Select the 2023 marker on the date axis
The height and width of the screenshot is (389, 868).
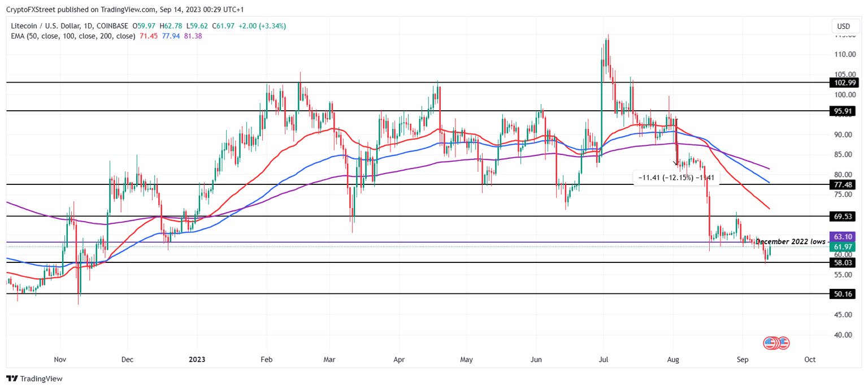click(196, 359)
